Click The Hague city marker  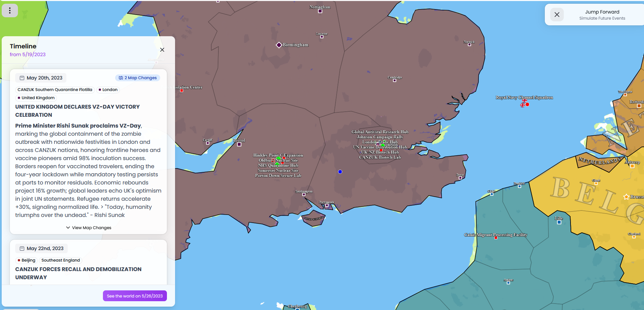[x=625, y=95]
